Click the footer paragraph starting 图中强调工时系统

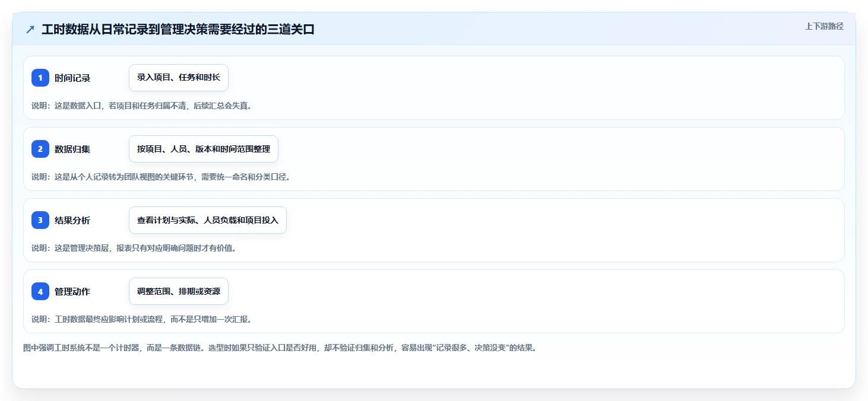[280, 348]
